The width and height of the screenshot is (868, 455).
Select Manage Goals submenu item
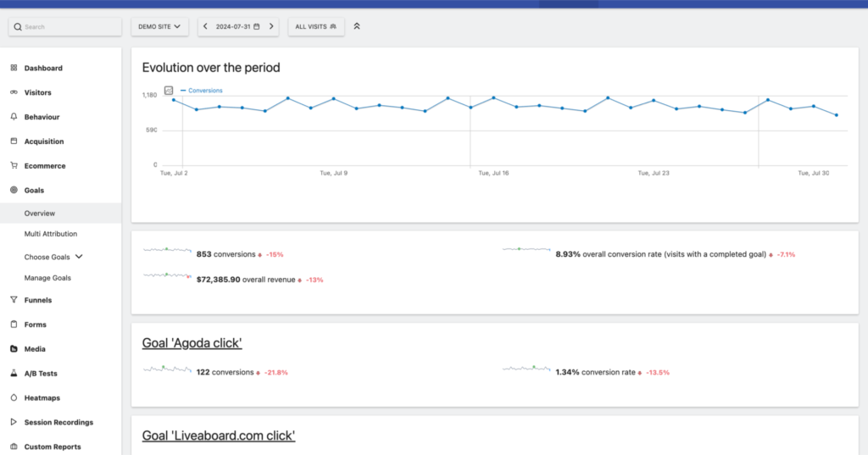click(47, 278)
